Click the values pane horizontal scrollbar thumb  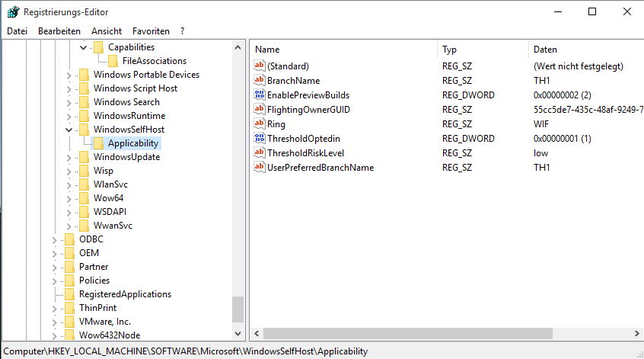[408, 334]
